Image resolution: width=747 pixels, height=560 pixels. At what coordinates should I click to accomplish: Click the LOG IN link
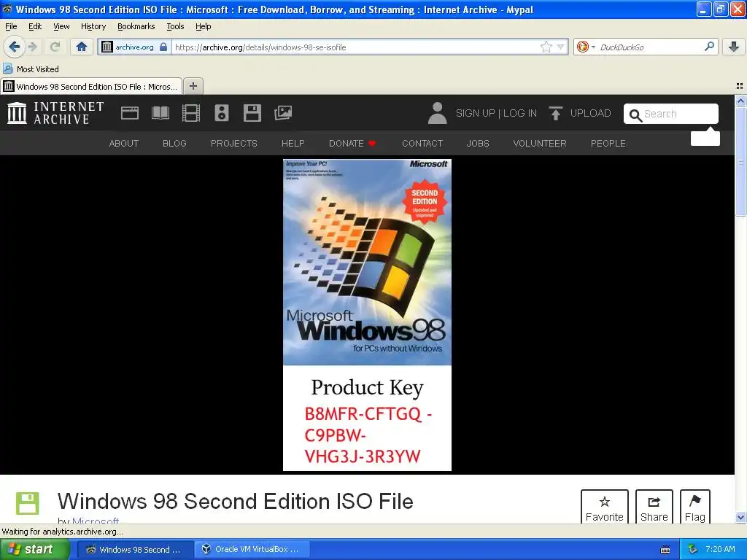coord(520,113)
